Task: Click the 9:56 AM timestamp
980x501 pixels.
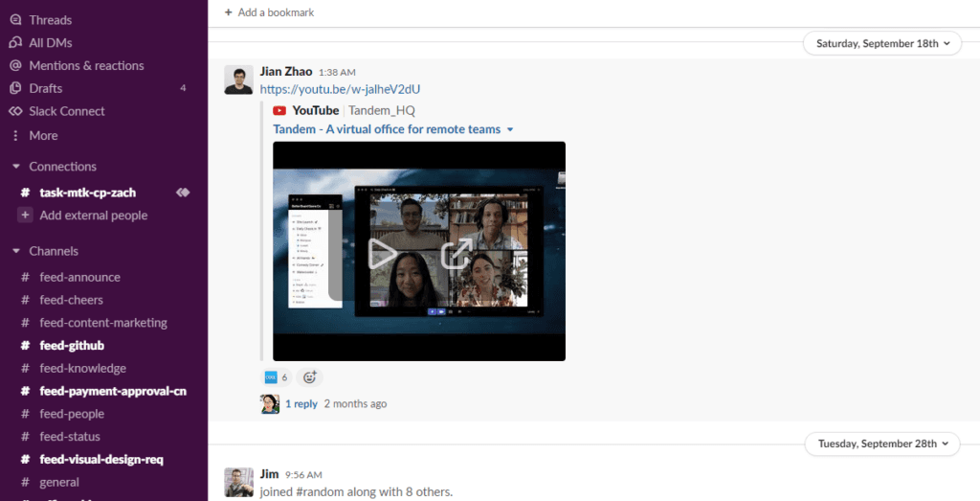Action: point(303,475)
